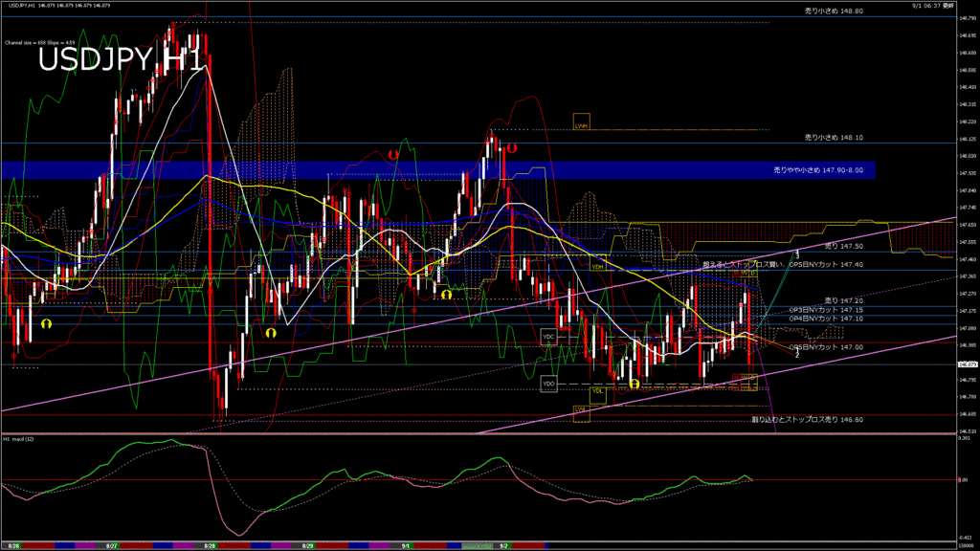Click the '9/1 06:37 更新' timestamp

coord(933,6)
